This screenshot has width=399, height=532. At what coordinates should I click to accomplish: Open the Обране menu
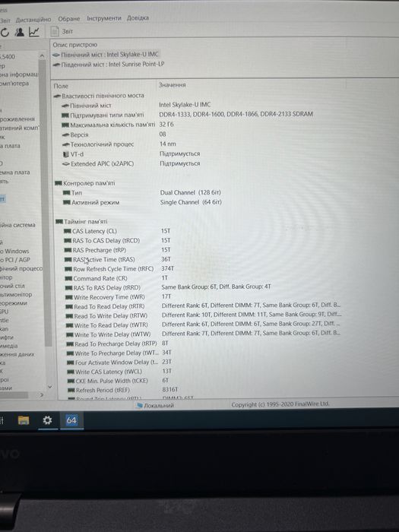tap(69, 19)
